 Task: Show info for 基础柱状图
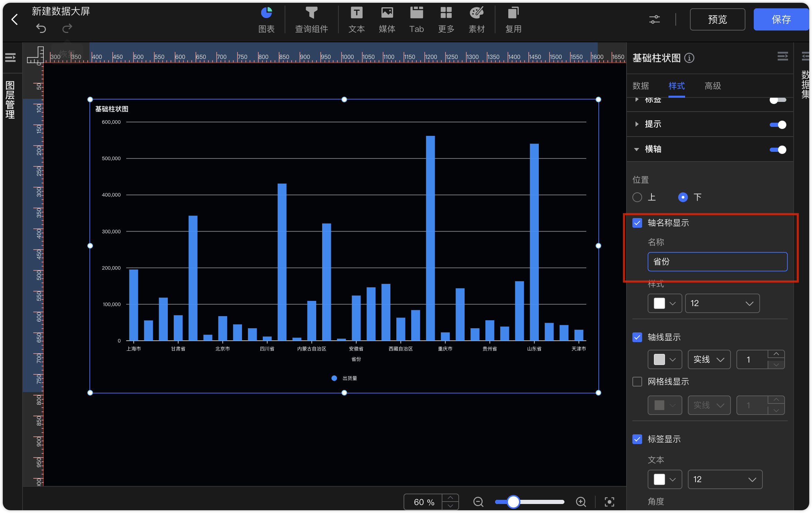pyautogui.click(x=689, y=58)
